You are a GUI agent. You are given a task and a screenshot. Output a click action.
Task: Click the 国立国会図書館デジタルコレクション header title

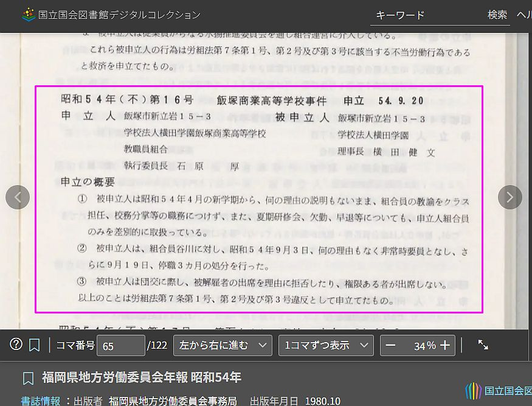(119, 15)
